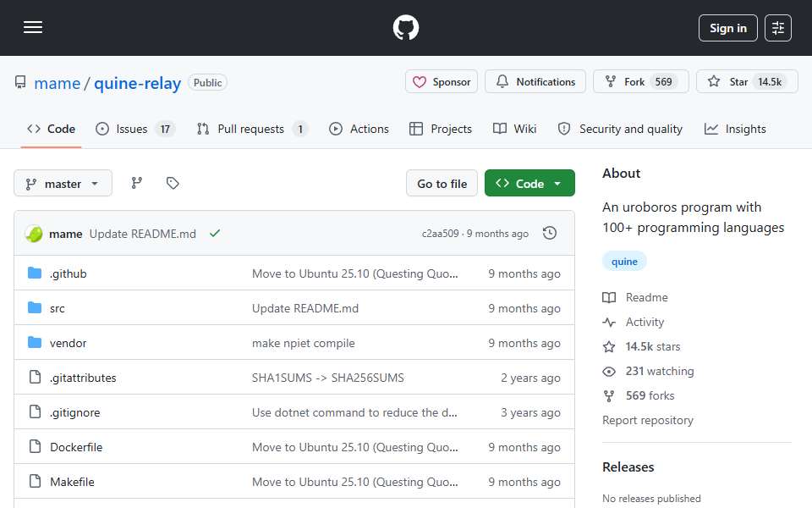
Task: Open the hamburger navigation menu
Action: pos(33,27)
